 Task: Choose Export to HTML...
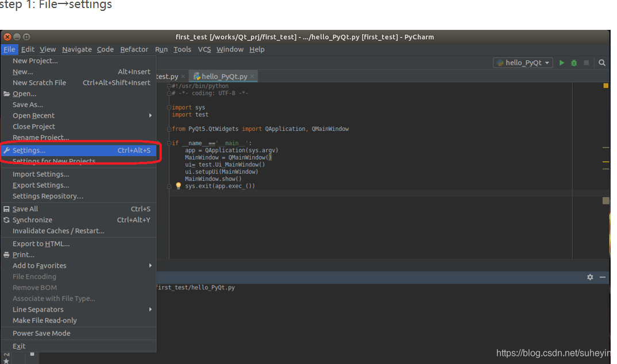tap(79, 243)
